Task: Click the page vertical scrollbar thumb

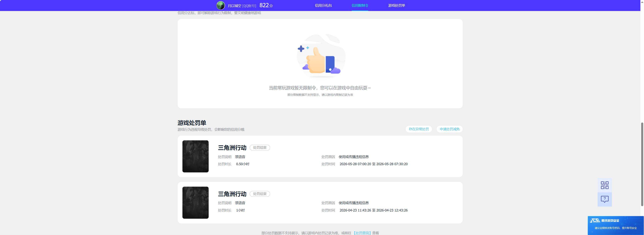Action: pyautogui.click(x=642, y=164)
